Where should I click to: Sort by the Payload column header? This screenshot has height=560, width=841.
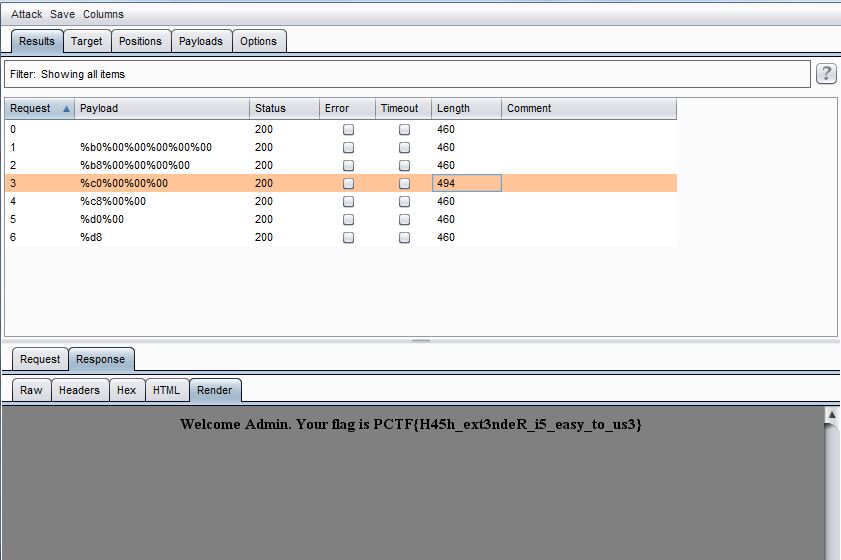pyautogui.click(x=160, y=109)
